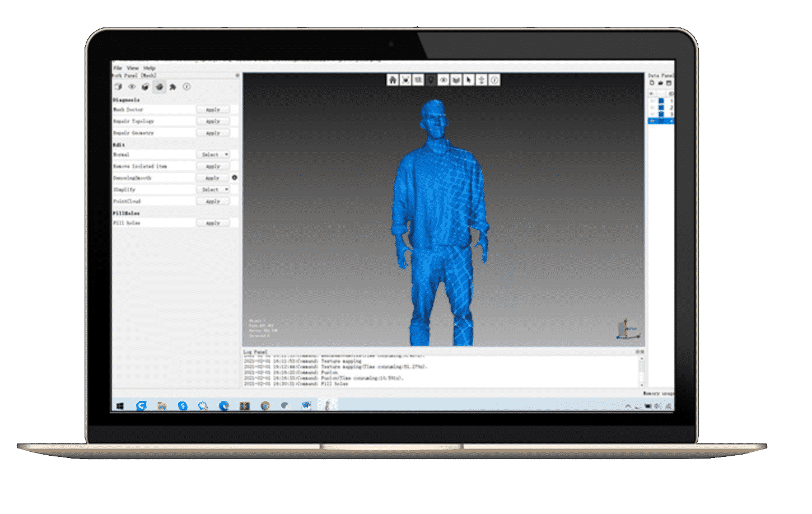Toggle the light shading mode in viewport toolbar
The image size is (812, 514).
[x=430, y=80]
